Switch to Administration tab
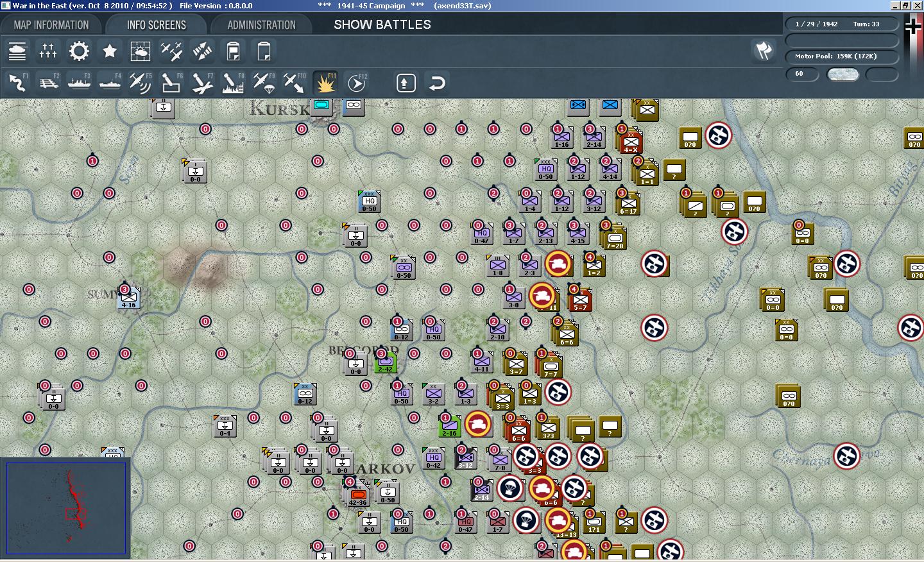 261,25
